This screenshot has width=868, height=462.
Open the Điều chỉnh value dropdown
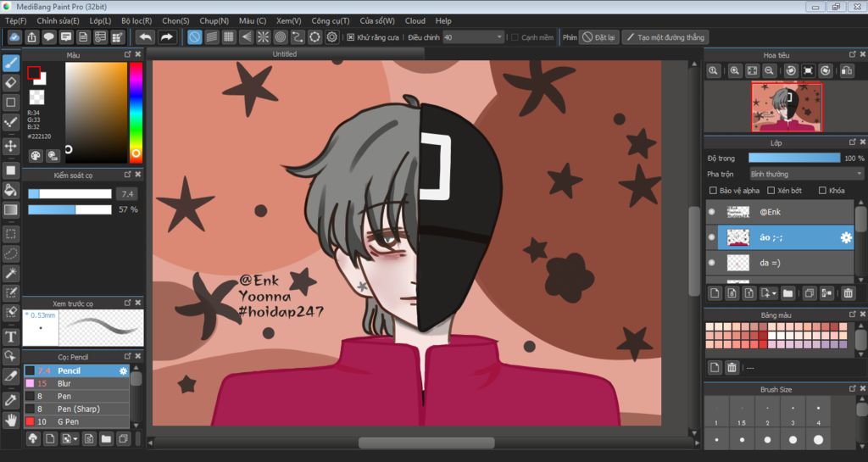tap(473, 37)
